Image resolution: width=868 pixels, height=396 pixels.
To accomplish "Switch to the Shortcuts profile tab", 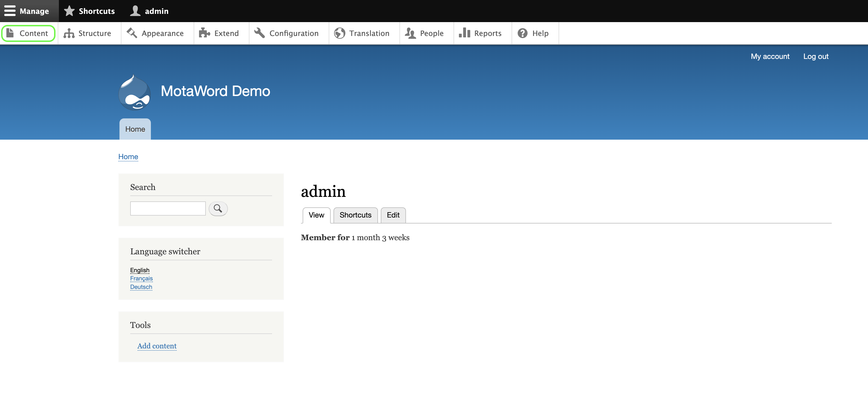I will pos(355,215).
